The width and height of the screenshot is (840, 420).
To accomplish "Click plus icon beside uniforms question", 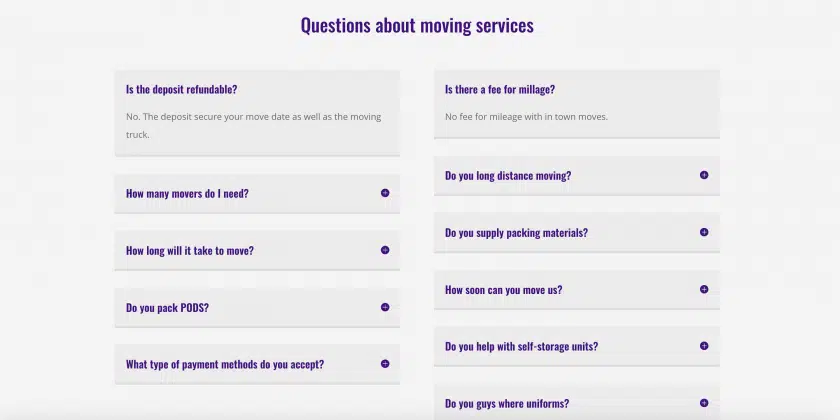I will coord(704,403).
